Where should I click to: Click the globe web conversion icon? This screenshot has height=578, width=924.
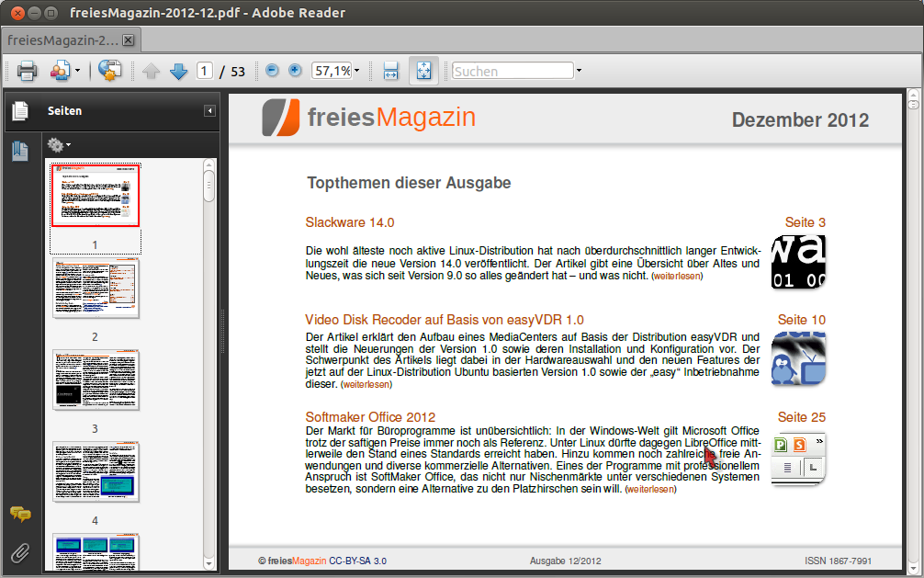[x=110, y=71]
